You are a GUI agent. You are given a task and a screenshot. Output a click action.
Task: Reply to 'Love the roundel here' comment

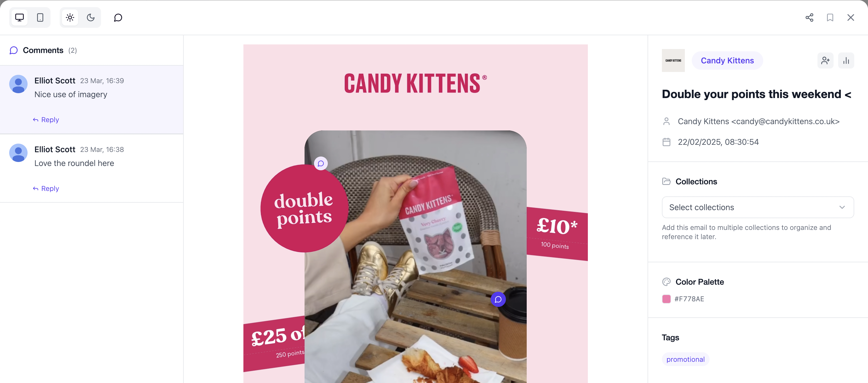[46, 188]
